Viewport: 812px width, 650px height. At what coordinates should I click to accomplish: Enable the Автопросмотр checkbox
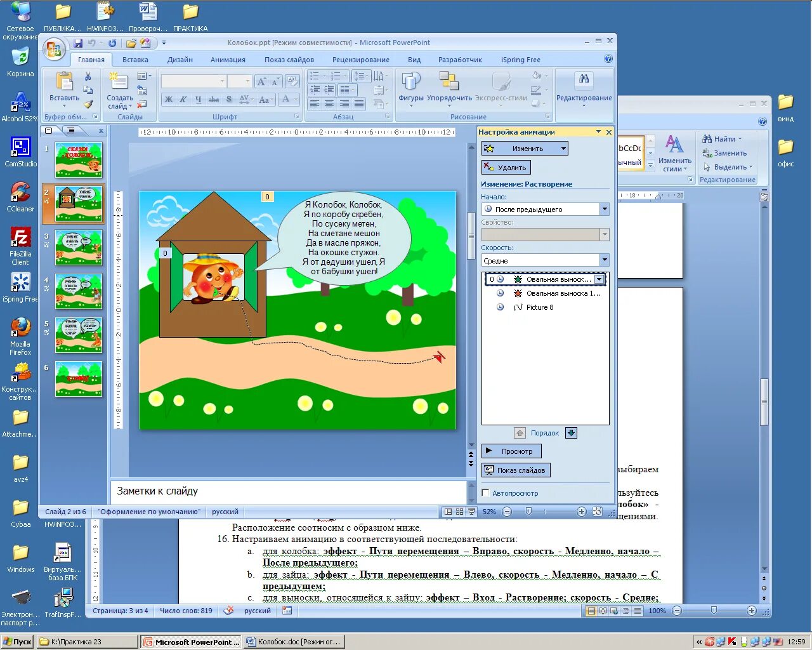point(485,493)
